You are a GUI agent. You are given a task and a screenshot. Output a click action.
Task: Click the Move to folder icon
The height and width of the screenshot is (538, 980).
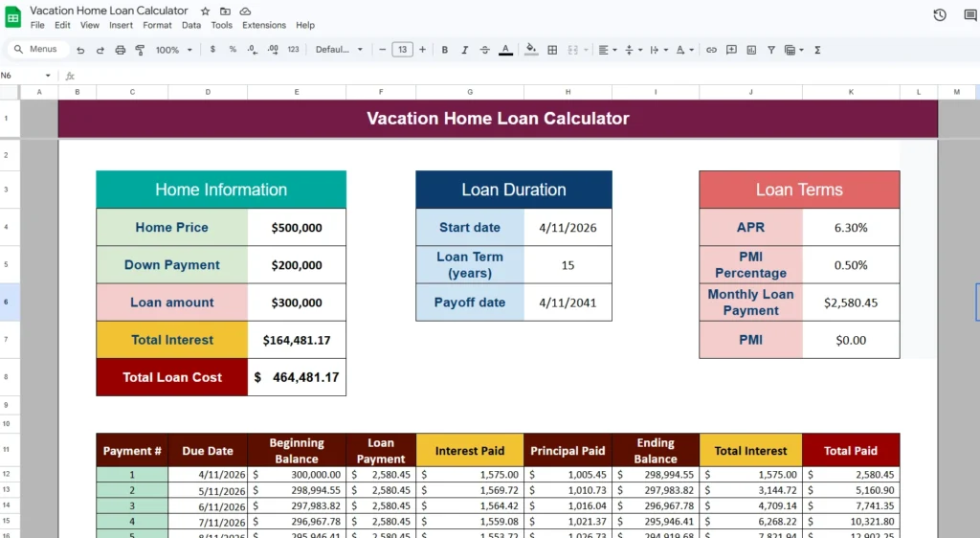pyautogui.click(x=225, y=11)
